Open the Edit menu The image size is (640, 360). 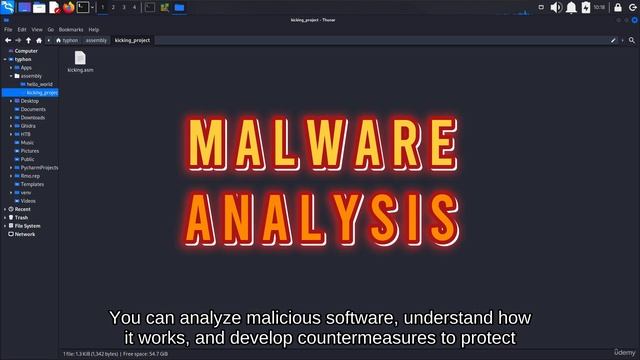(x=22, y=29)
